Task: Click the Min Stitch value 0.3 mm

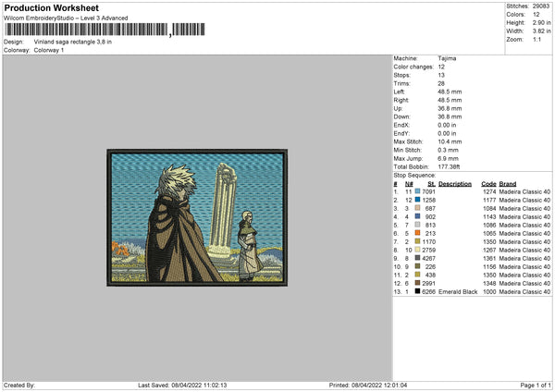Action: [x=447, y=150]
